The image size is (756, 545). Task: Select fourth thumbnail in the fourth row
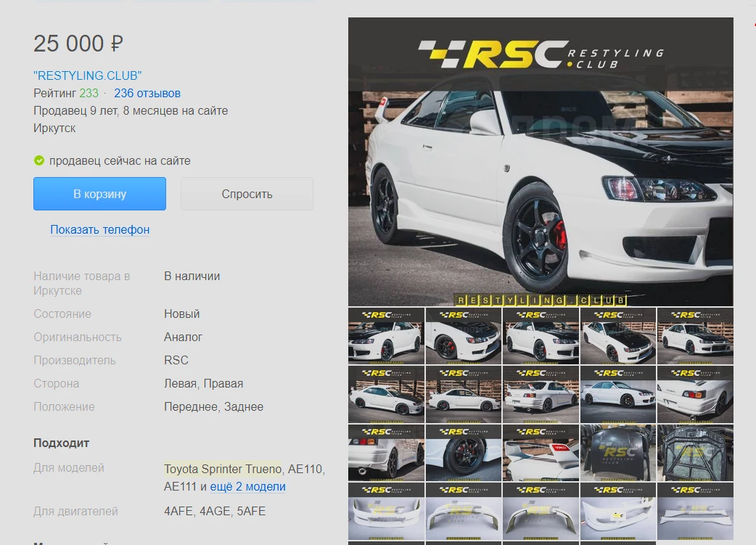pyautogui.click(x=618, y=511)
